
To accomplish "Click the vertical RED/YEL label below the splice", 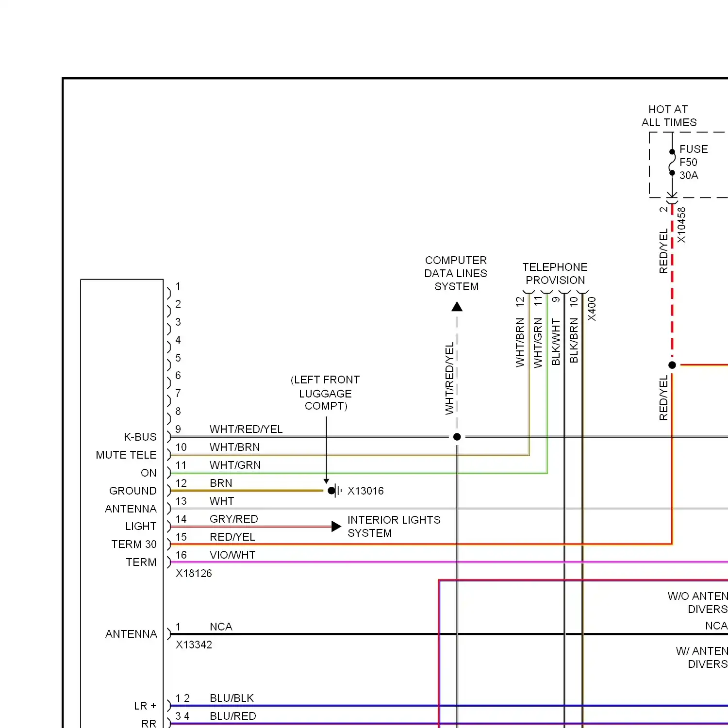I will click(x=663, y=397).
